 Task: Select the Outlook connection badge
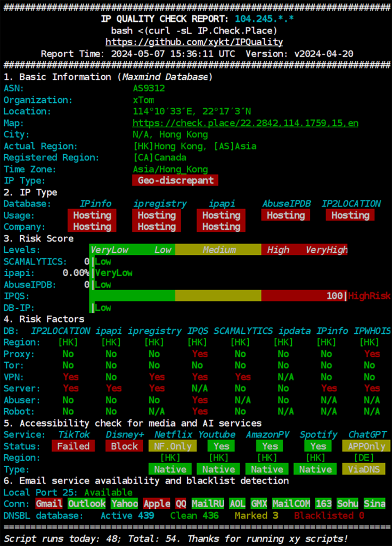click(x=87, y=504)
